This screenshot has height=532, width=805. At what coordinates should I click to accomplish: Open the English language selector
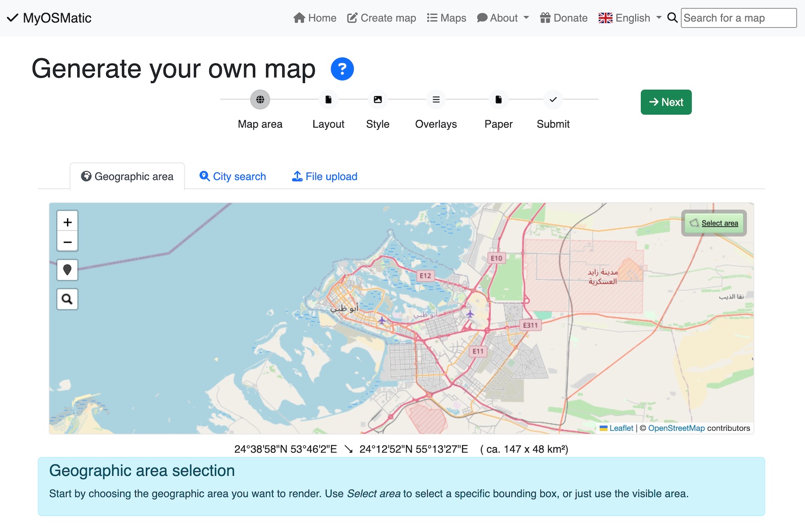630,18
